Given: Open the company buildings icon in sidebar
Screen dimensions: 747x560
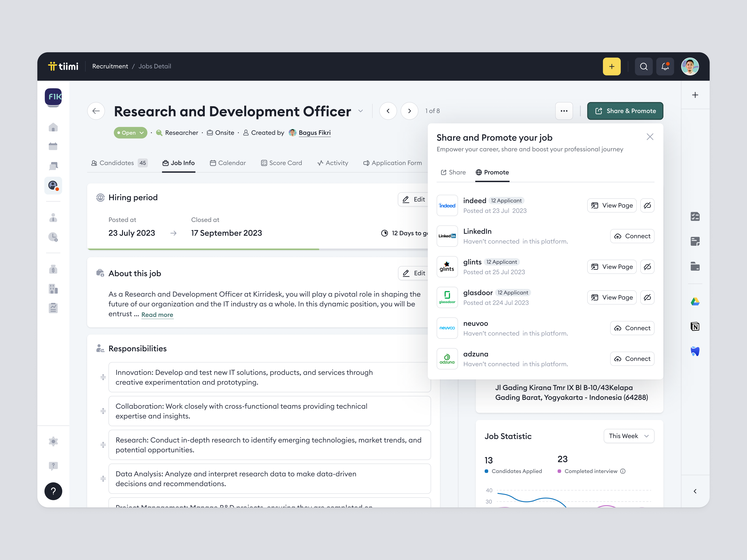Looking at the screenshot, I should (53, 289).
